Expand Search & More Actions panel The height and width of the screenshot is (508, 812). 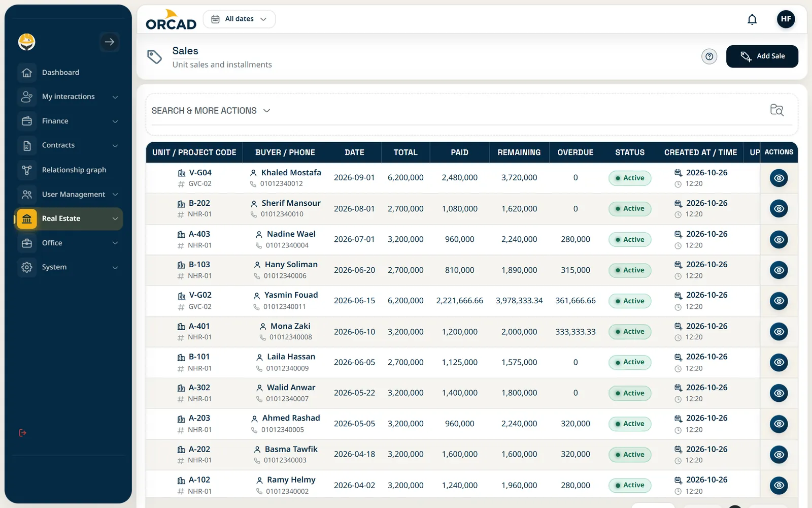click(211, 111)
